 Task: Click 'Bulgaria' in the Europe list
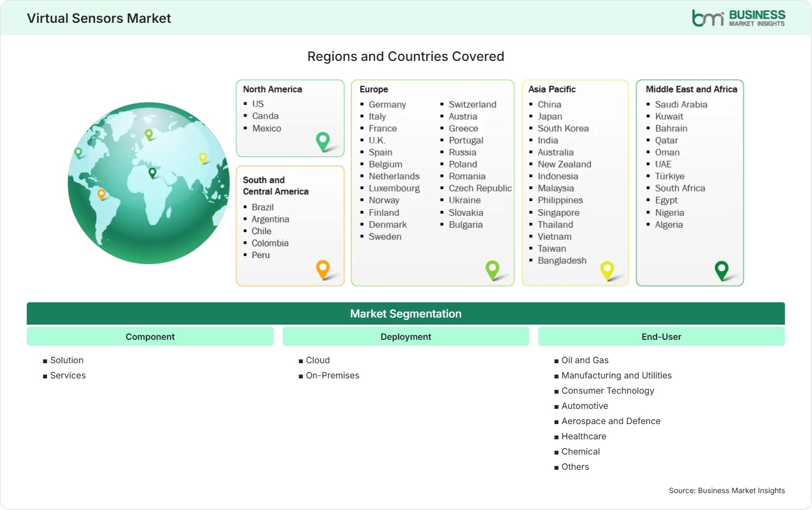tap(466, 225)
